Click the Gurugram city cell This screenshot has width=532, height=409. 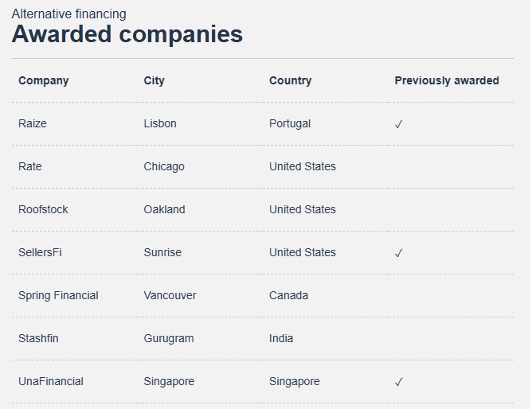169,338
